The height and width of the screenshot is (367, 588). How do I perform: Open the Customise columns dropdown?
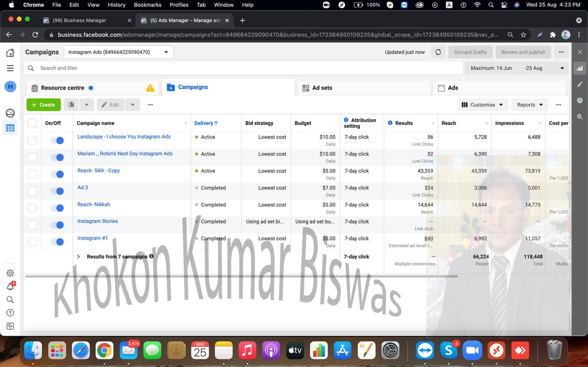[483, 104]
